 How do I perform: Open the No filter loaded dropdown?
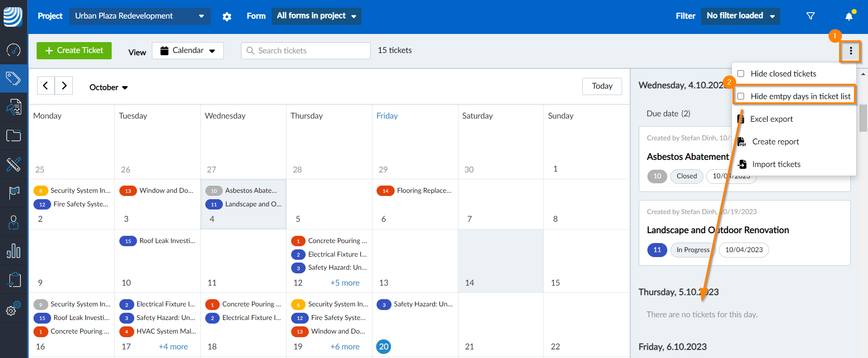click(741, 16)
